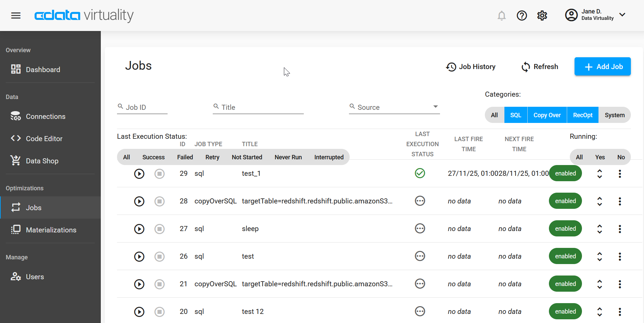This screenshot has width=644, height=323.
Task: Switch to the Copy Over category tab
Action: pyautogui.click(x=547, y=115)
